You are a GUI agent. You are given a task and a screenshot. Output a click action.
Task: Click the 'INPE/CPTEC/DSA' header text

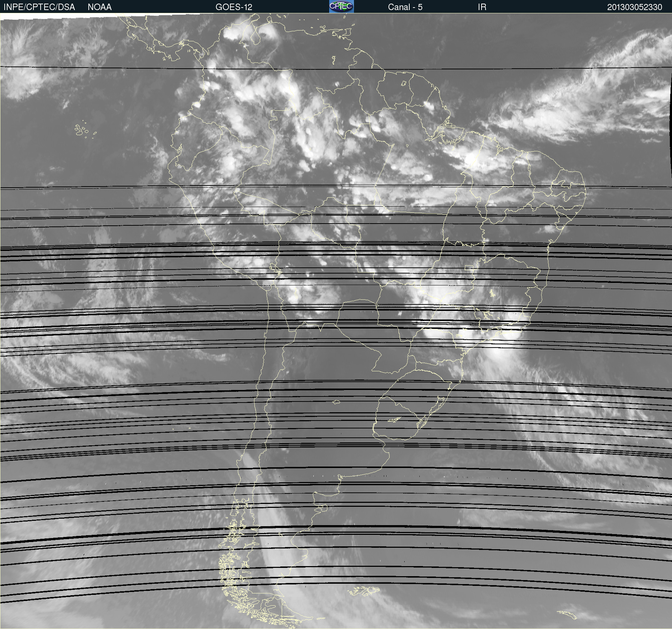(x=39, y=7)
